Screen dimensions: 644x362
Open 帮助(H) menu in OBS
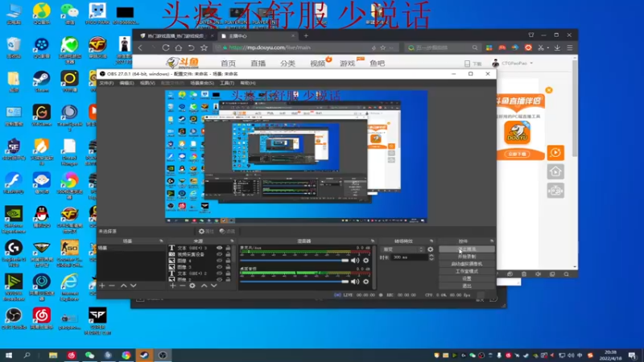click(248, 83)
